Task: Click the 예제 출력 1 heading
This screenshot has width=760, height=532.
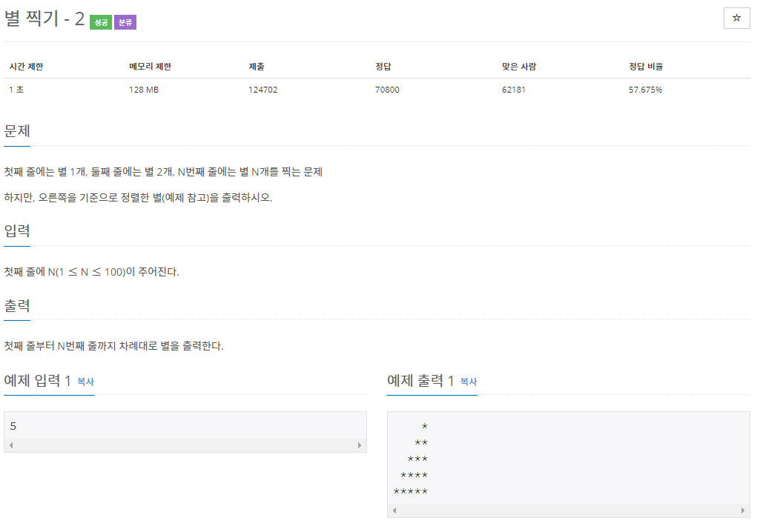Action: 420,381
